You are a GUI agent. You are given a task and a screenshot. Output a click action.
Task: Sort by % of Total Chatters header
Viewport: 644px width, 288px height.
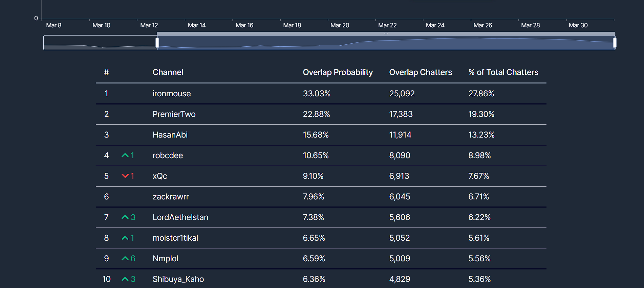click(x=503, y=72)
